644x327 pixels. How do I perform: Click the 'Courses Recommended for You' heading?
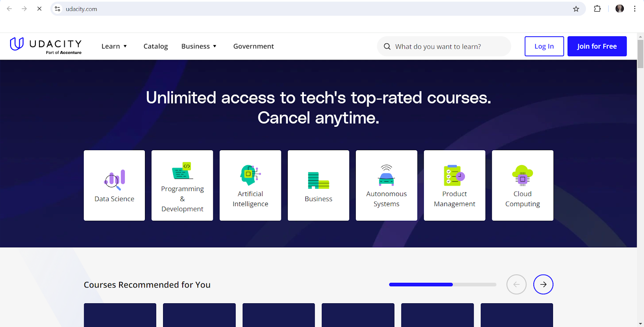tap(147, 285)
